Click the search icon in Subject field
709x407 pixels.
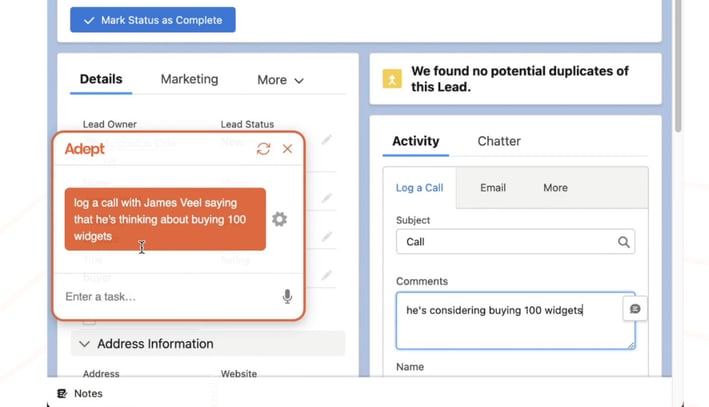tap(623, 242)
